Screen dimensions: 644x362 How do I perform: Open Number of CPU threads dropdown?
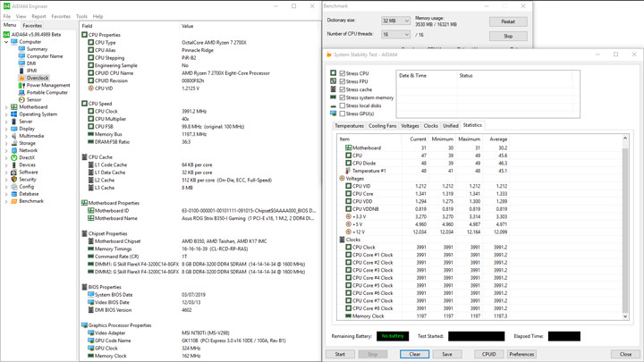tap(395, 35)
